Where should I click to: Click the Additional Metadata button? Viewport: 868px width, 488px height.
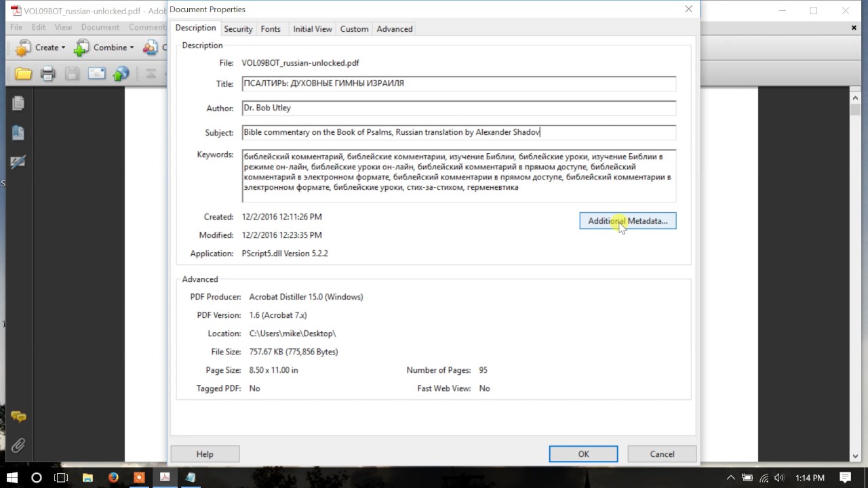(x=628, y=221)
